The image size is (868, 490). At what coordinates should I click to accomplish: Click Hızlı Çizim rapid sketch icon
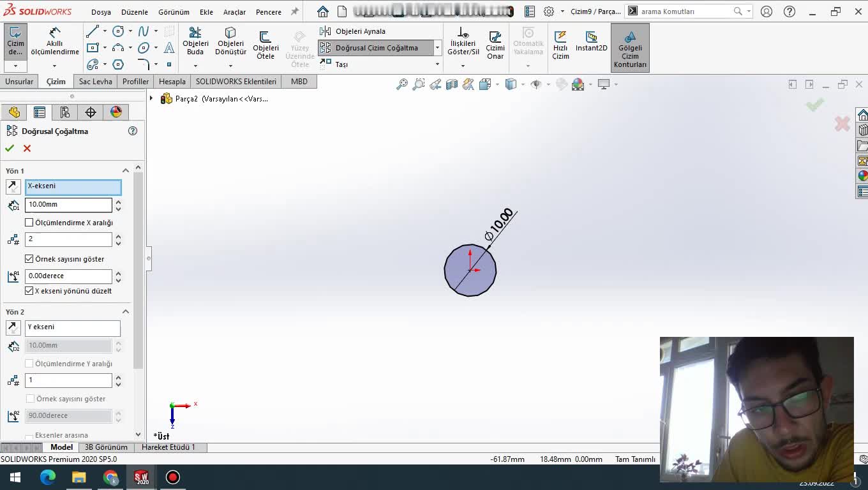tap(560, 45)
